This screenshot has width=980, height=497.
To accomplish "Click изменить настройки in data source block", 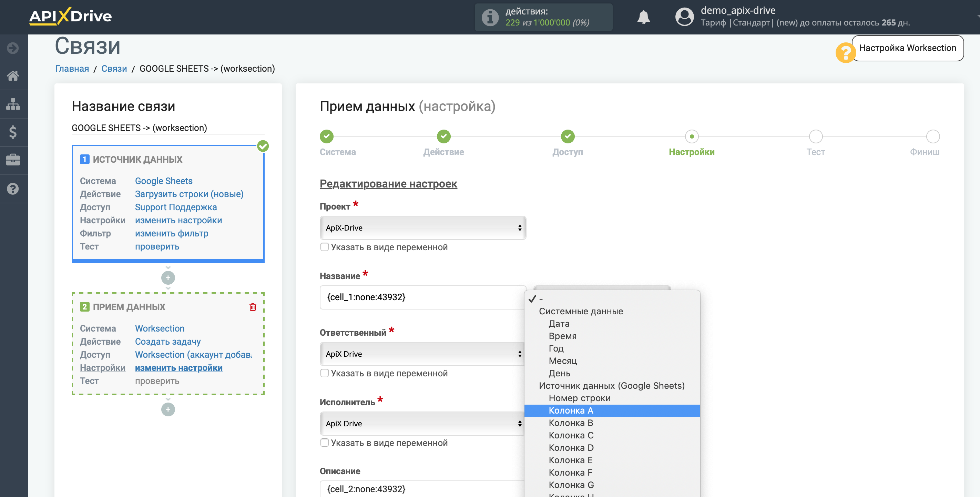I will coord(178,220).
